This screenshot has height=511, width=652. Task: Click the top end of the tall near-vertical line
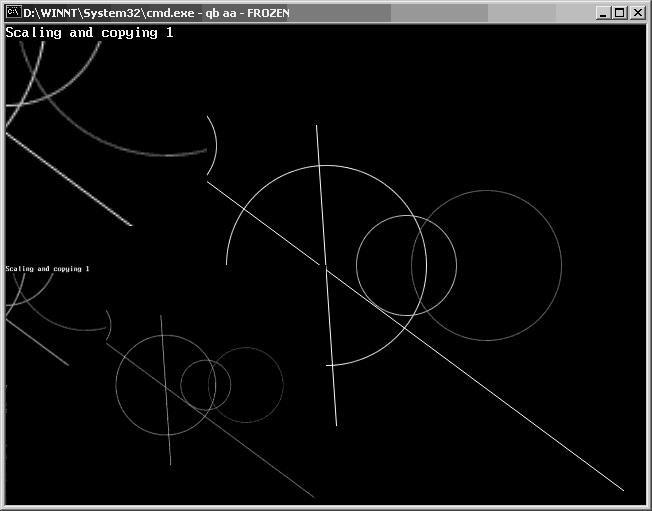pos(317,127)
